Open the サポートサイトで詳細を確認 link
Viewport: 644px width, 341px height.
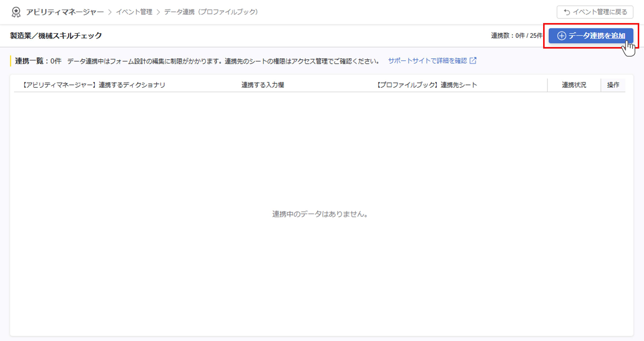[x=427, y=60]
